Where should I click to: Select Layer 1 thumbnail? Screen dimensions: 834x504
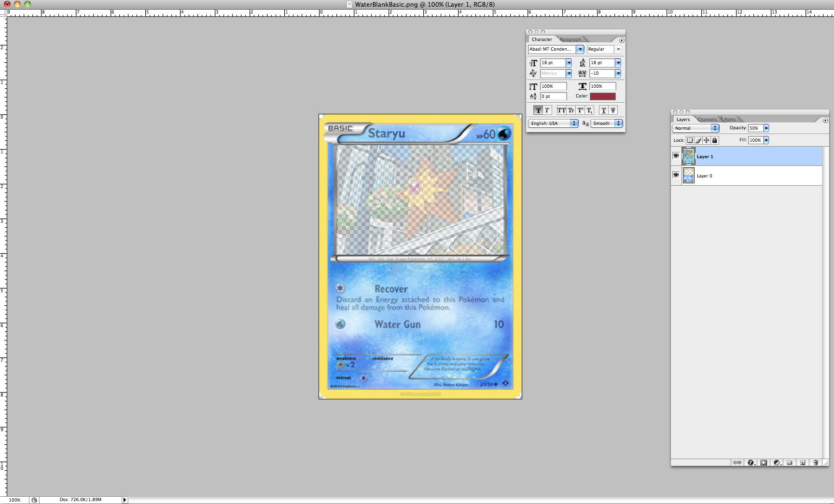point(689,156)
